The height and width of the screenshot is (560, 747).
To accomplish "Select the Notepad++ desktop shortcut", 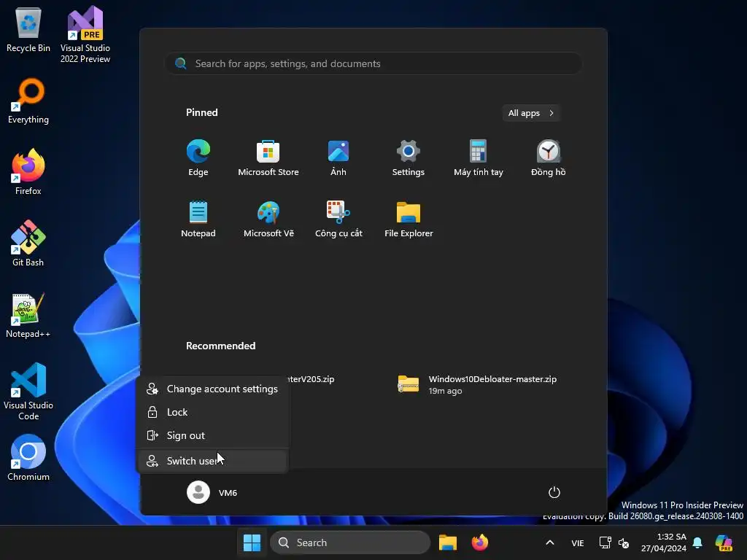I will pos(28,315).
